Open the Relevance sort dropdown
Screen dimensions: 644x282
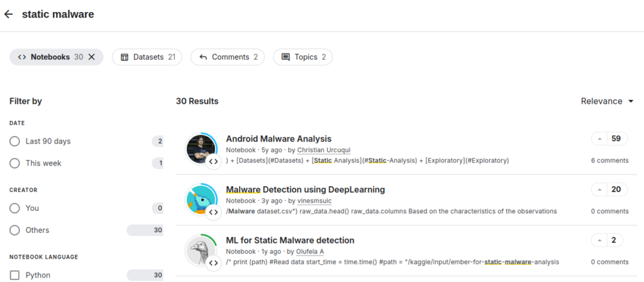607,101
